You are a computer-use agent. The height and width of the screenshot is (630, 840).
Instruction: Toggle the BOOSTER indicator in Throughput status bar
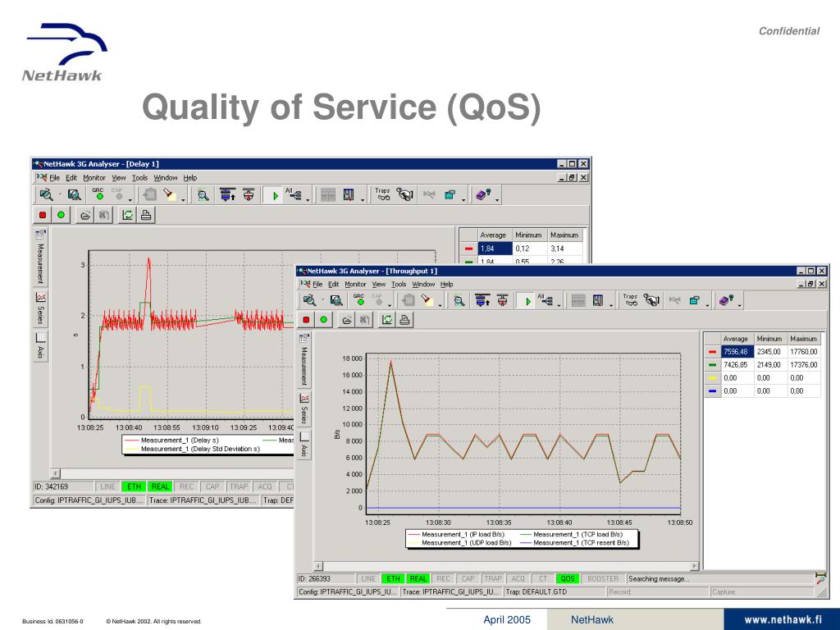(603, 578)
